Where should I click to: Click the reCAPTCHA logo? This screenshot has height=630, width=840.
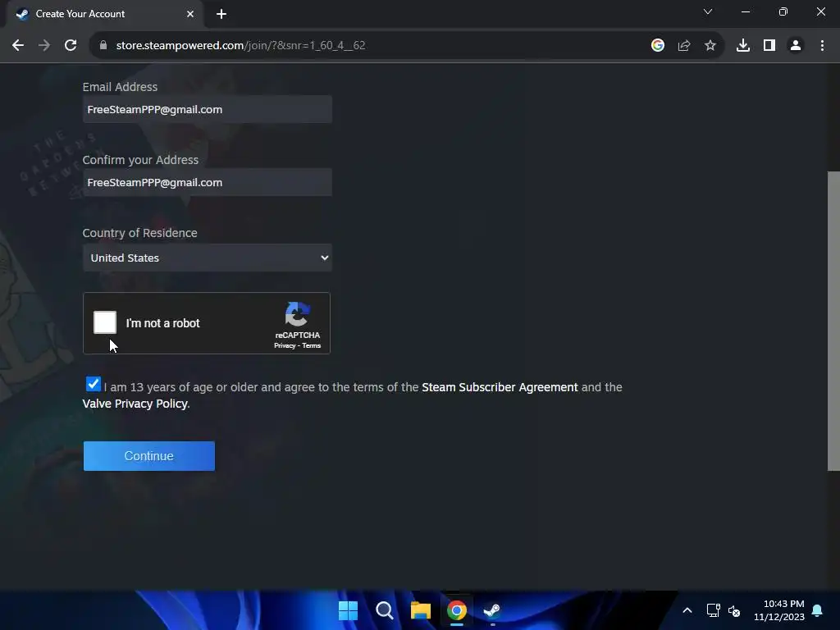click(x=297, y=314)
